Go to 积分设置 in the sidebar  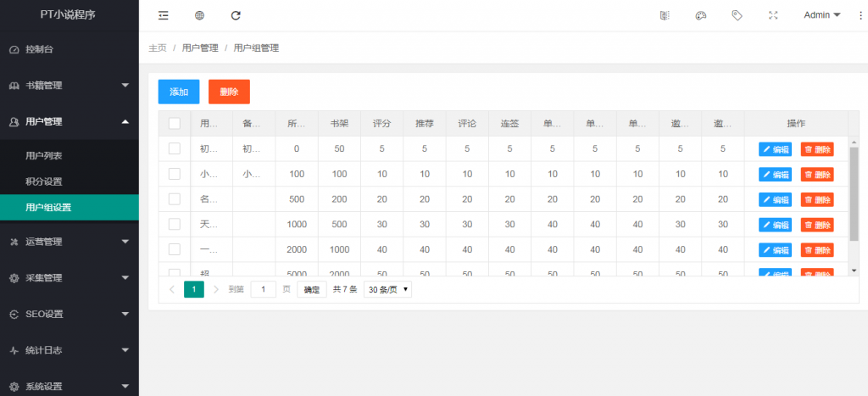(44, 181)
